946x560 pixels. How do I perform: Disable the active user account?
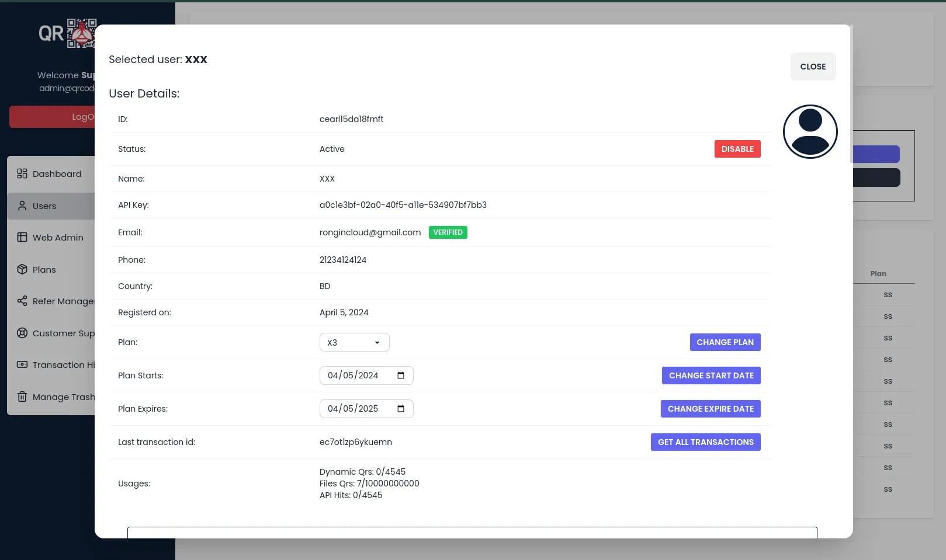click(x=737, y=149)
